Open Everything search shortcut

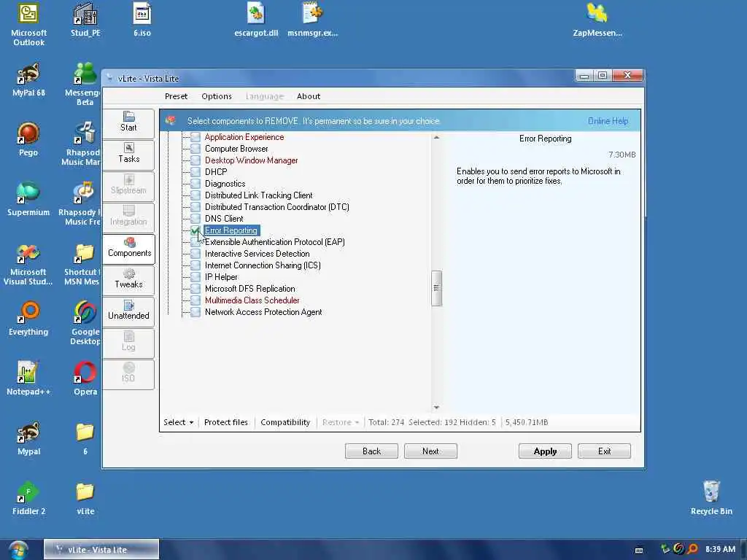point(28,319)
